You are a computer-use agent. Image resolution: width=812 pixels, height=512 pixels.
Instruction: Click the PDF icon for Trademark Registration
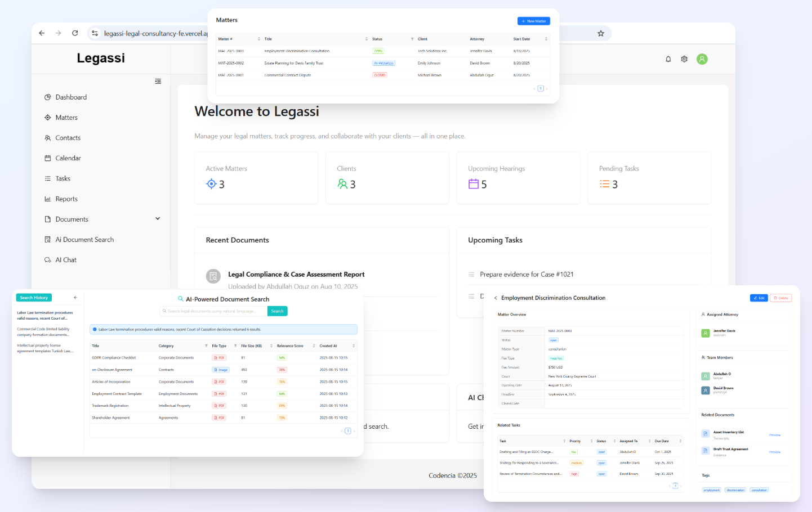(x=218, y=405)
